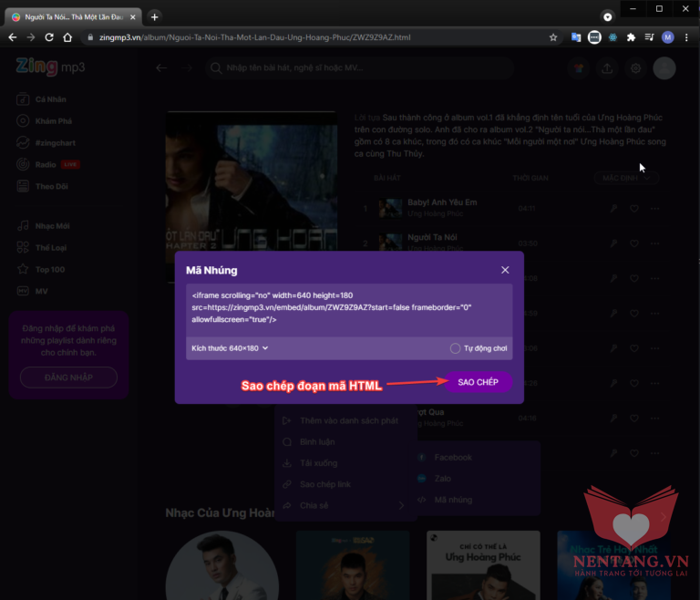Click the Zing MP3 settings gear icon
This screenshot has width=700, height=600.
[635, 68]
